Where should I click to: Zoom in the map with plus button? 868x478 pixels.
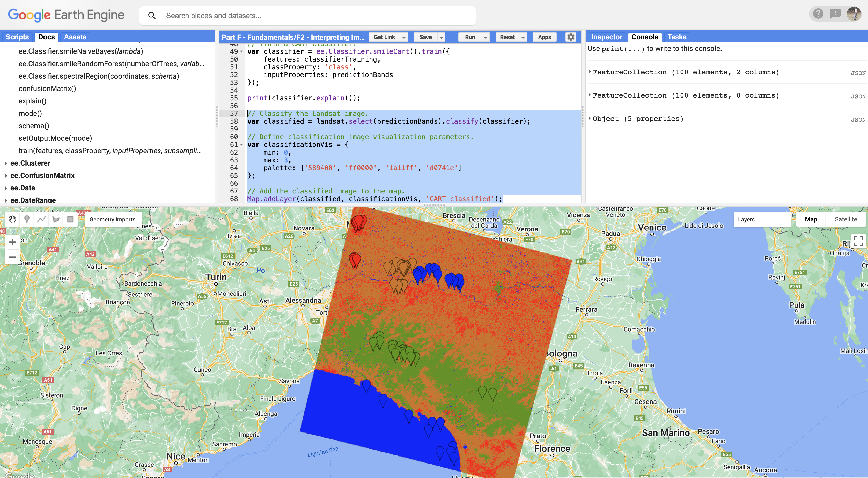pos(12,242)
